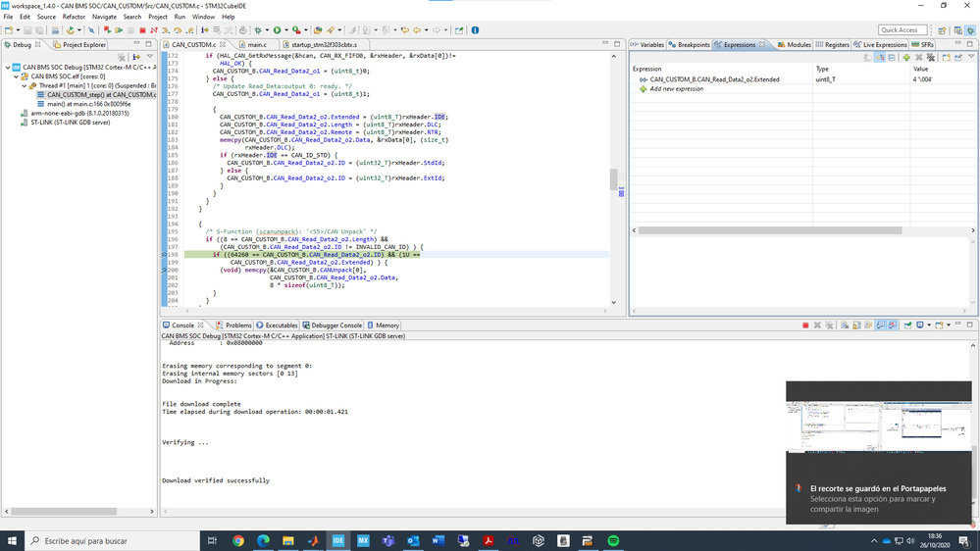980x551 pixels.
Task: Collapse the CAN BMS SOC Debug tree node
Action: coord(8,67)
